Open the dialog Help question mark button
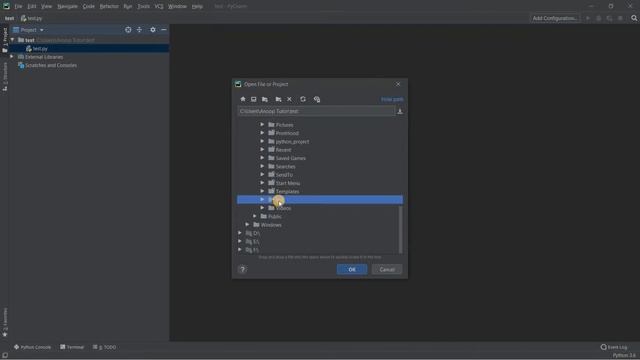640x360 pixels. click(x=242, y=269)
